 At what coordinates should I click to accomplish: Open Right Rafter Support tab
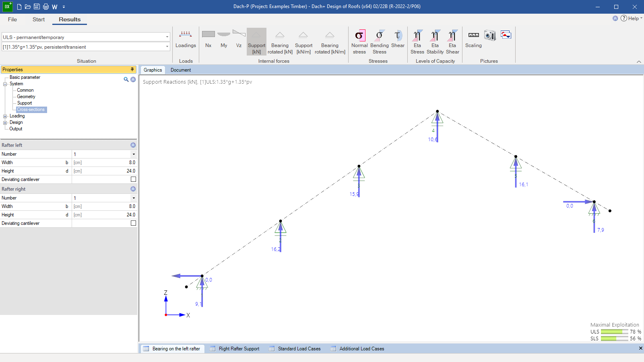[x=235, y=349]
